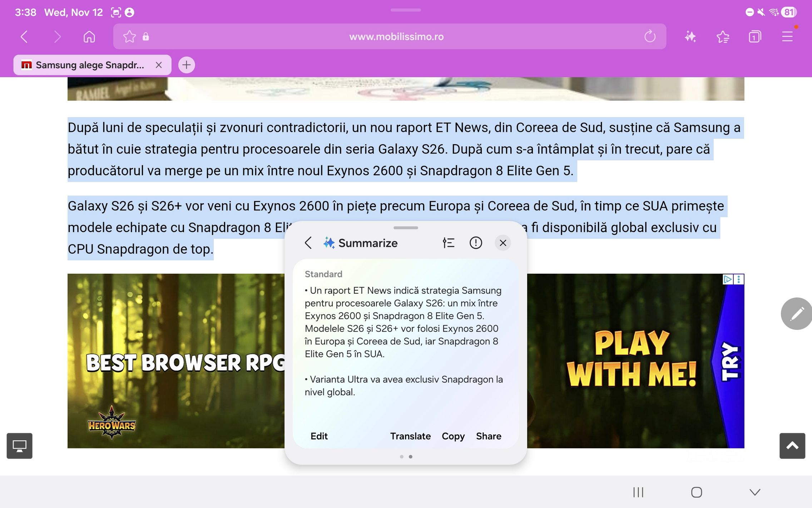This screenshot has height=508, width=812.
Task: Open a new tab with plus button
Action: click(x=186, y=65)
